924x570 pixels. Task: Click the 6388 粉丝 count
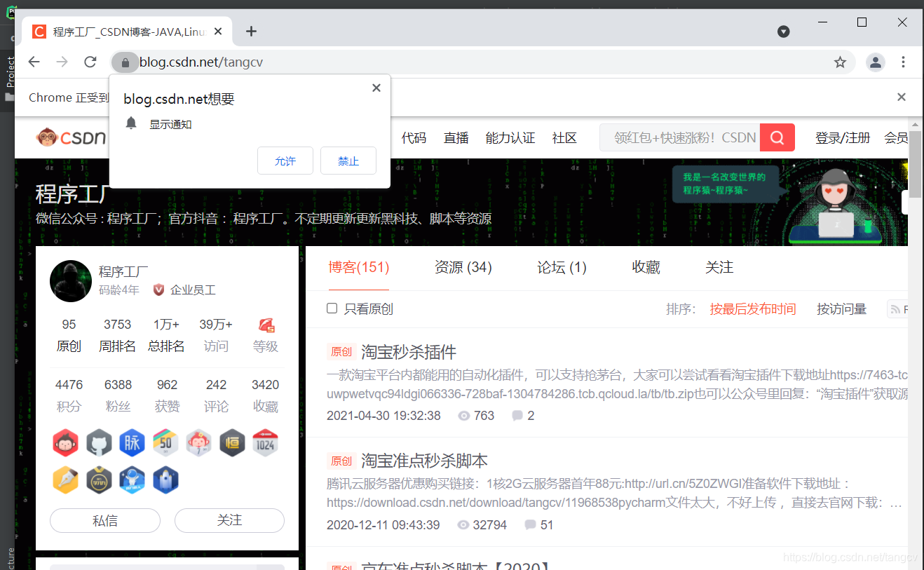(118, 384)
